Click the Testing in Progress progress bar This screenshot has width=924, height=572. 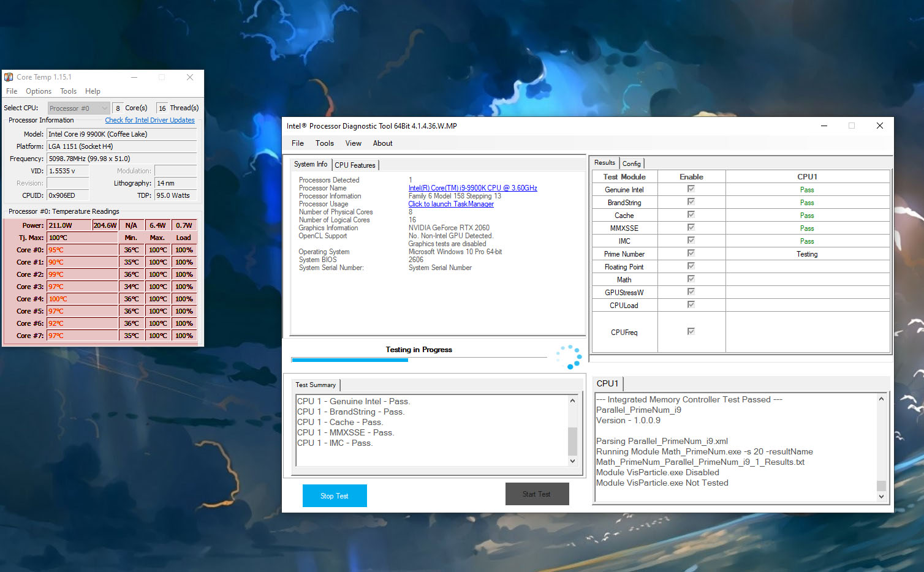click(x=419, y=360)
